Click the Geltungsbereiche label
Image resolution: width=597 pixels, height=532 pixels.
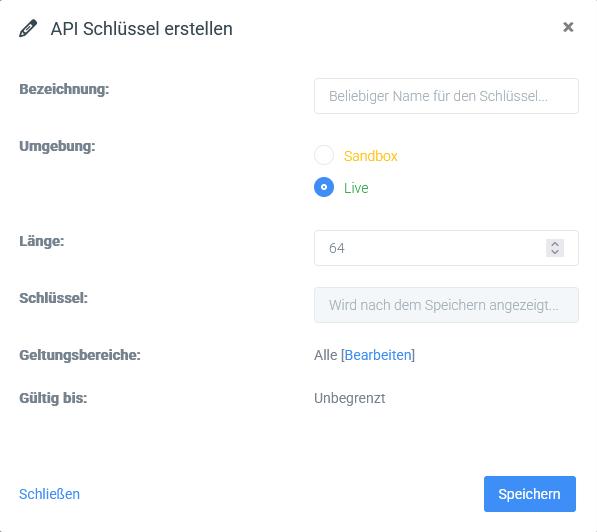(x=80, y=355)
